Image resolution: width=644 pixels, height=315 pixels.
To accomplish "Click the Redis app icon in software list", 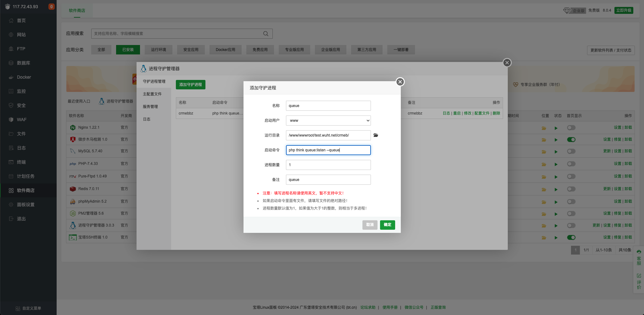I will pyautogui.click(x=73, y=189).
